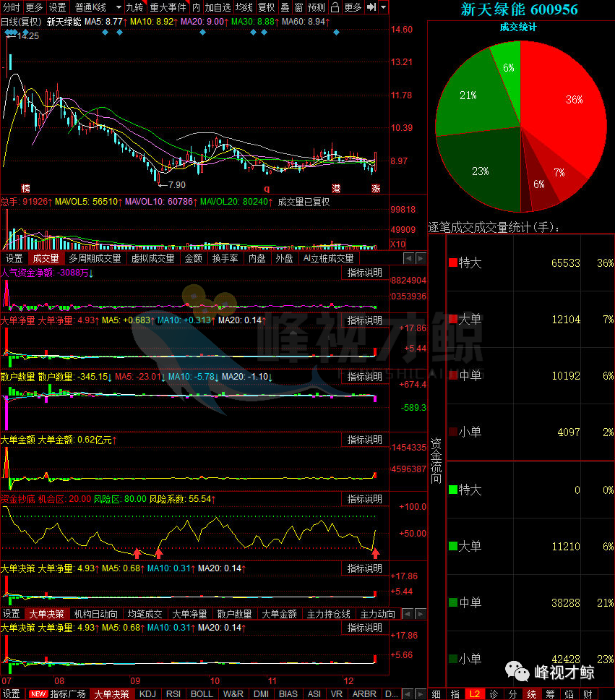Image resolution: width=615 pixels, height=700 pixels.
Task: Select the 诊 tab in right panel footer
Action: click(x=494, y=694)
